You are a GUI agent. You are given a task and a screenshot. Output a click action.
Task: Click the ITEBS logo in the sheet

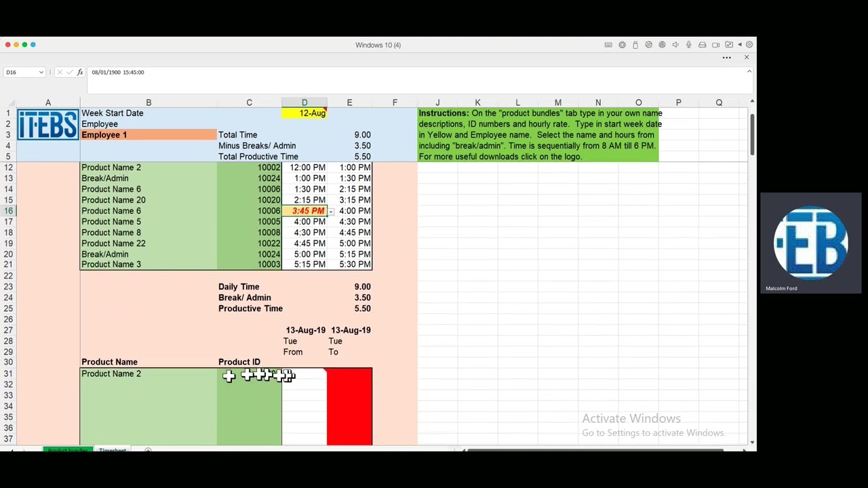coord(47,125)
